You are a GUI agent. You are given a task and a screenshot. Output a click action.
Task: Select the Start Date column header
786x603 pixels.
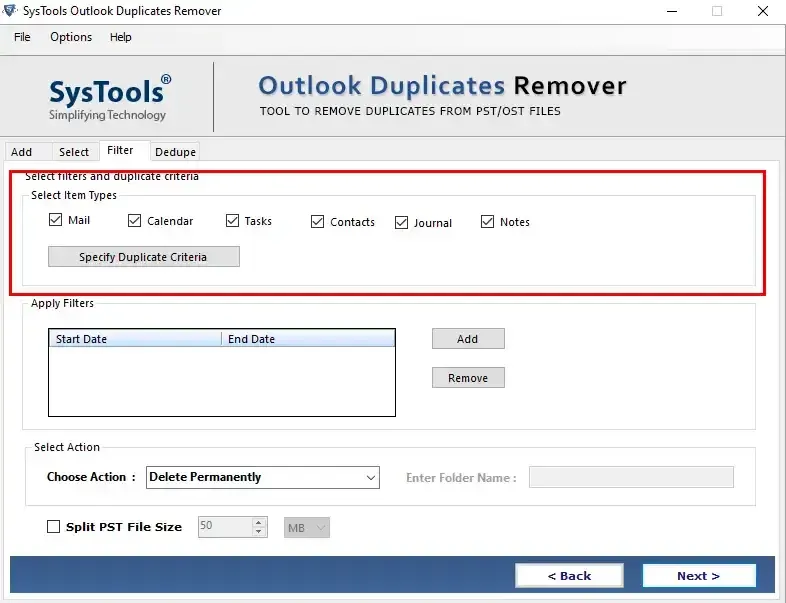[135, 339]
